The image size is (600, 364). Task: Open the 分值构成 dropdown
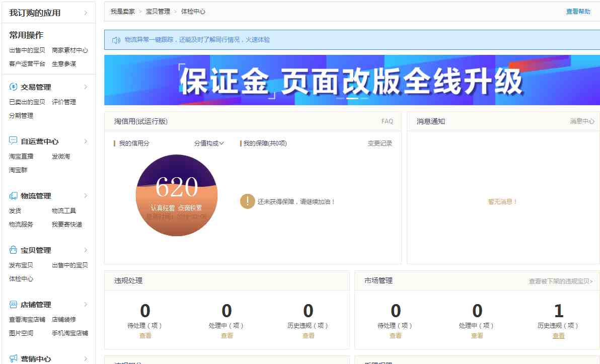click(x=209, y=143)
